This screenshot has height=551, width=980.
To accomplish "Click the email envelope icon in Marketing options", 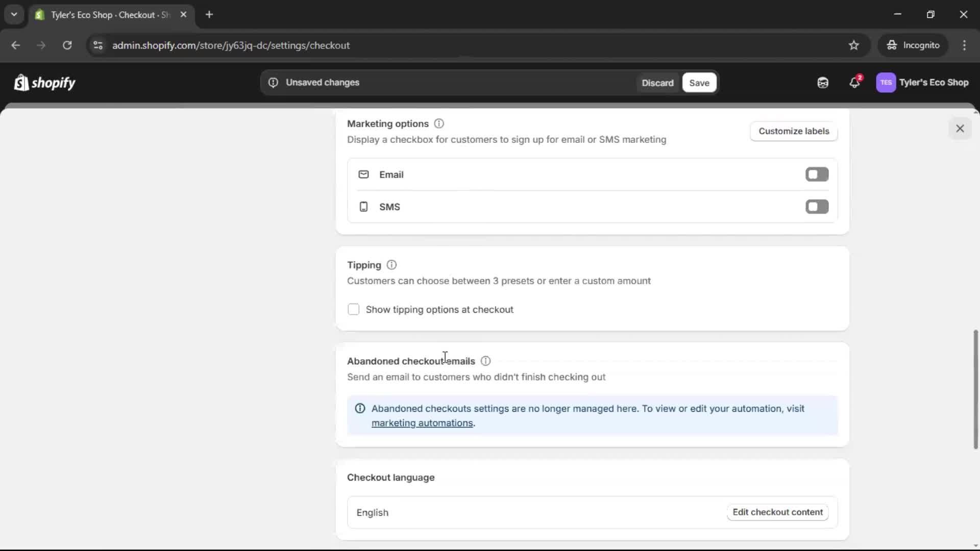I will click(x=364, y=174).
